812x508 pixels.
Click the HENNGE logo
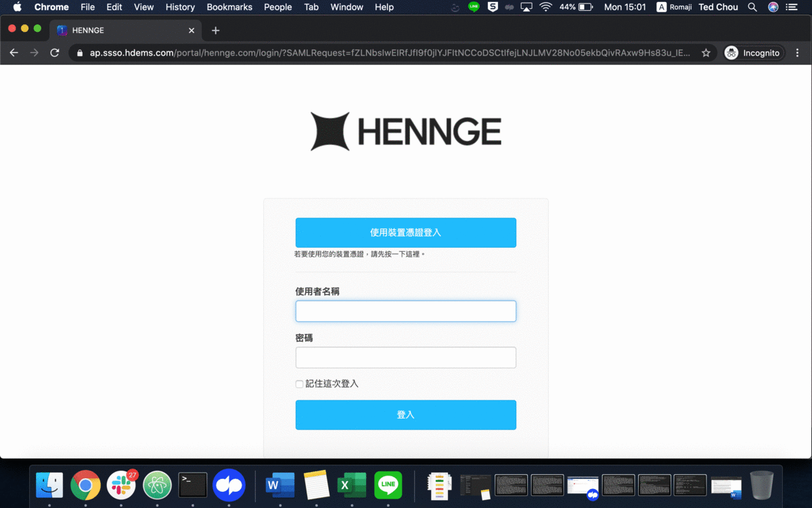[406, 131]
